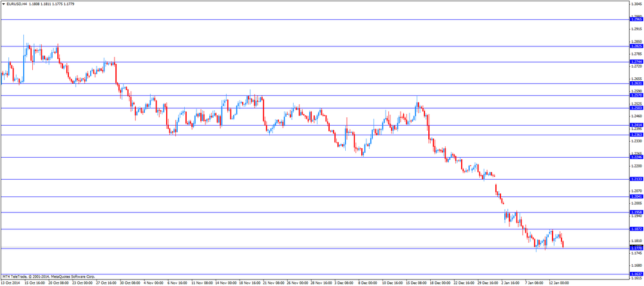Screen dimensions: 644x286
Task: Select the horizontal line label 1.2570
Action: (x=636, y=95)
